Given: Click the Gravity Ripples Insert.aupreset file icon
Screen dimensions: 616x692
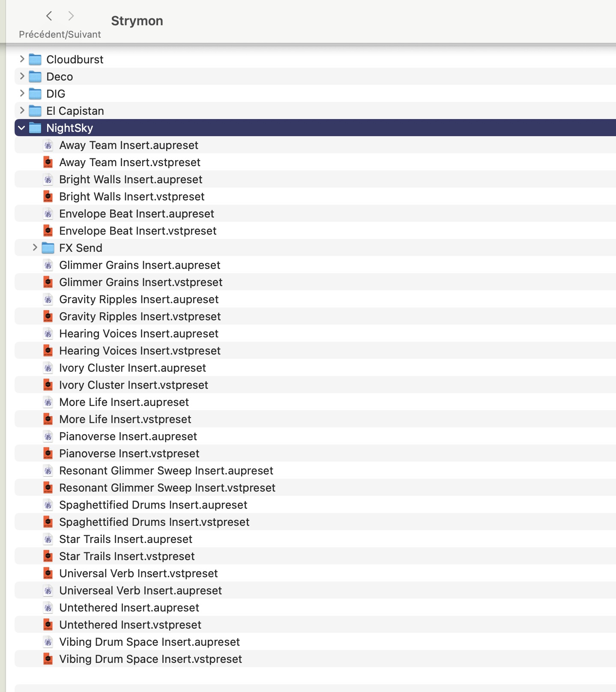Looking at the screenshot, I should point(48,299).
